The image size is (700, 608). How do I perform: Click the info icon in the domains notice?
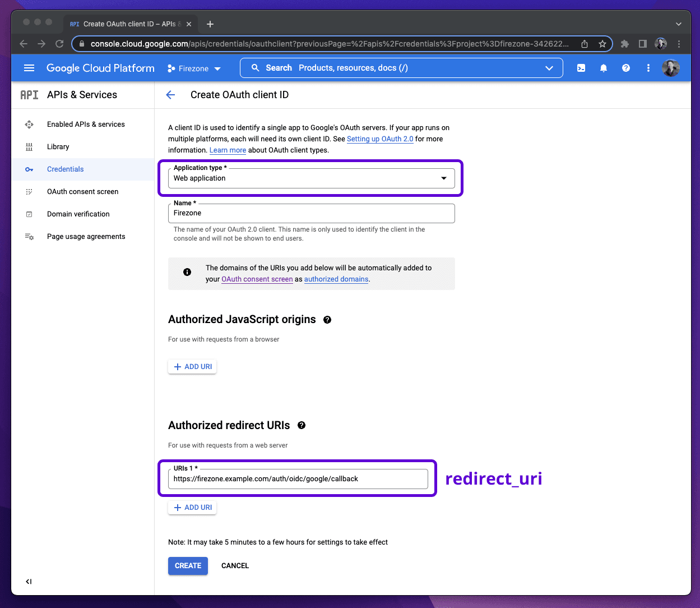[187, 272]
